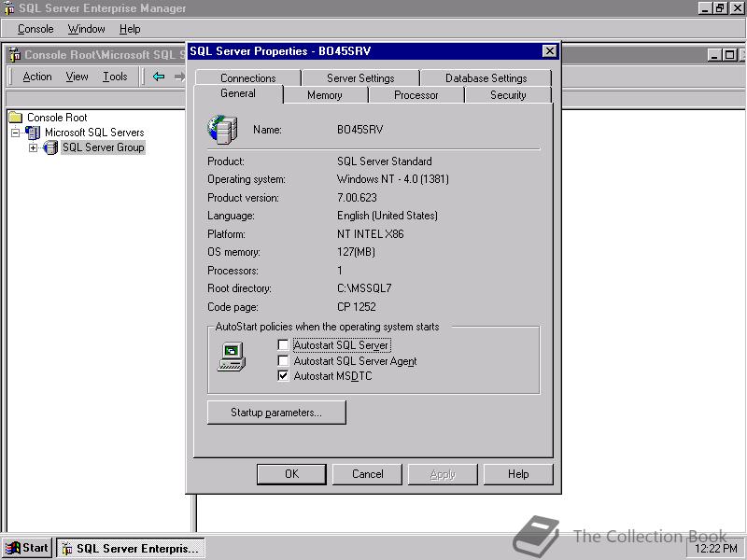Click the server name value BO45SRV
Viewport: 747px width, 560px height.
pos(359,130)
